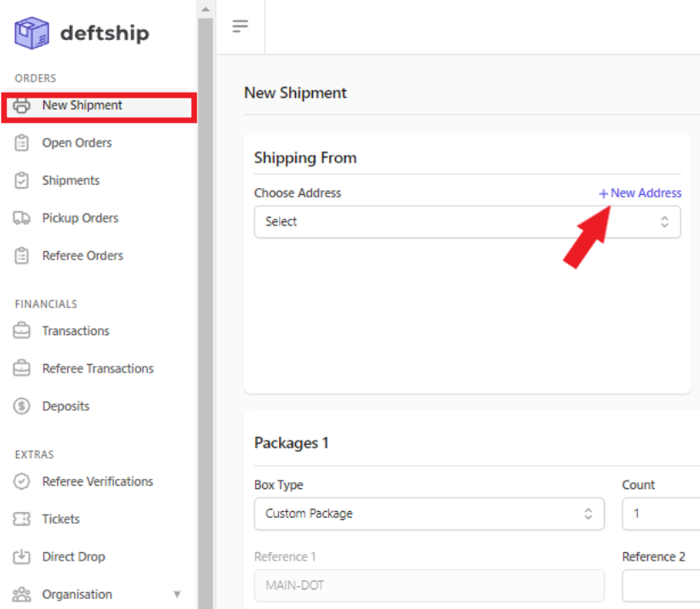
Task: Click the New Shipment printer icon
Action: tap(21, 105)
